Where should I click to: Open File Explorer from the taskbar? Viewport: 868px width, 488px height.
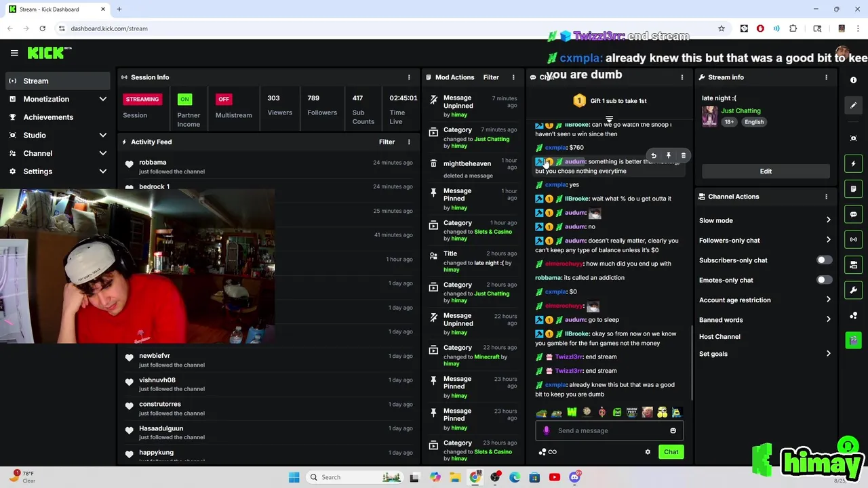[455, 477]
